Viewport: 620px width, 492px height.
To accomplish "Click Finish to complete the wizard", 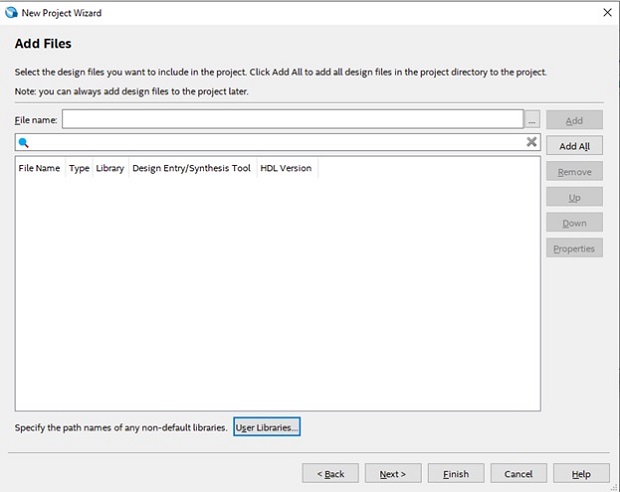I will [x=455, y=474].
